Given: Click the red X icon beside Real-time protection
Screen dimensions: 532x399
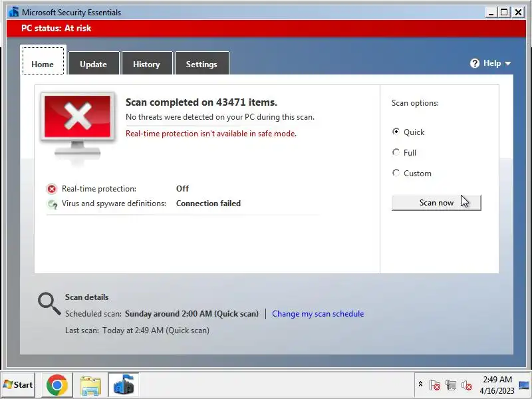Looking at the screenshot, I should pyautogui.click(x=52, y=189).
